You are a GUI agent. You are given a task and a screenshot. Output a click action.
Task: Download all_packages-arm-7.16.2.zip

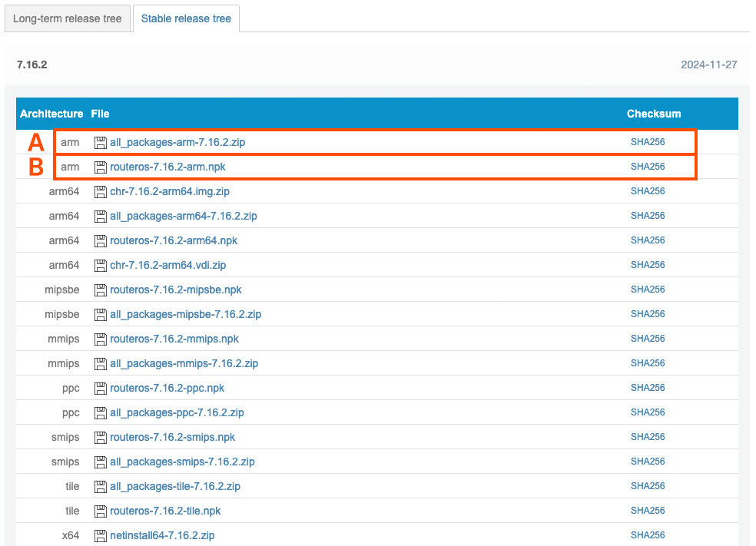[177, 143]
